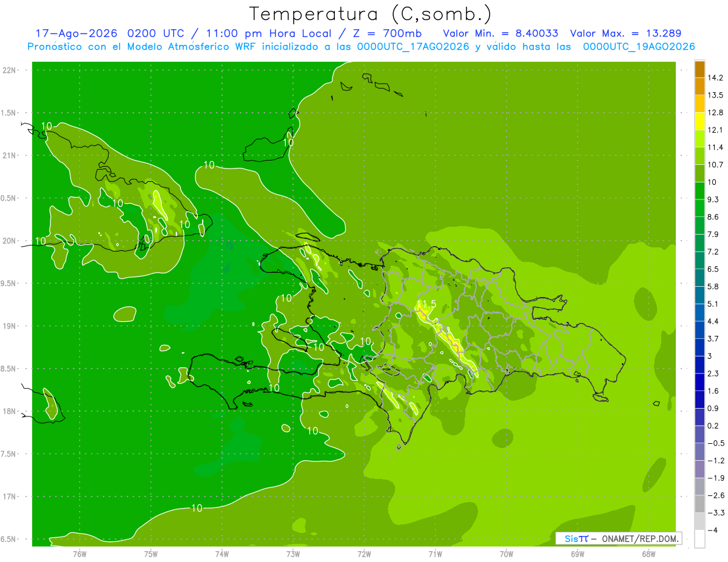Click the legend value "13.5"
The height and width of the screenshot is (562, 728).
[716, 95]
